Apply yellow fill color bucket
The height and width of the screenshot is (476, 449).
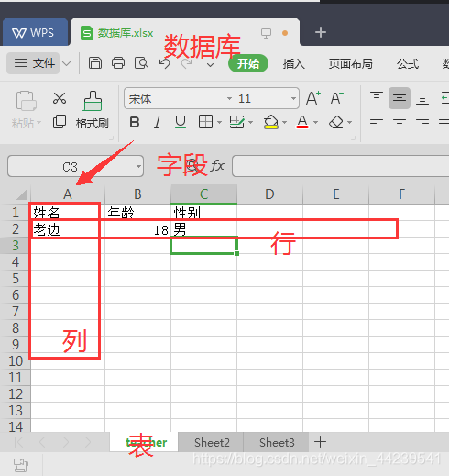(x=270, y=122)
